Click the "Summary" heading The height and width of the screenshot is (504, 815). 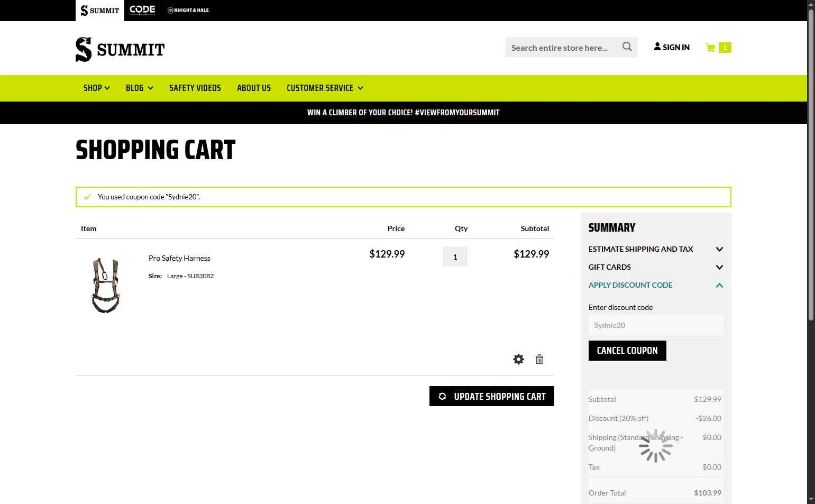[x=612, y=228]
